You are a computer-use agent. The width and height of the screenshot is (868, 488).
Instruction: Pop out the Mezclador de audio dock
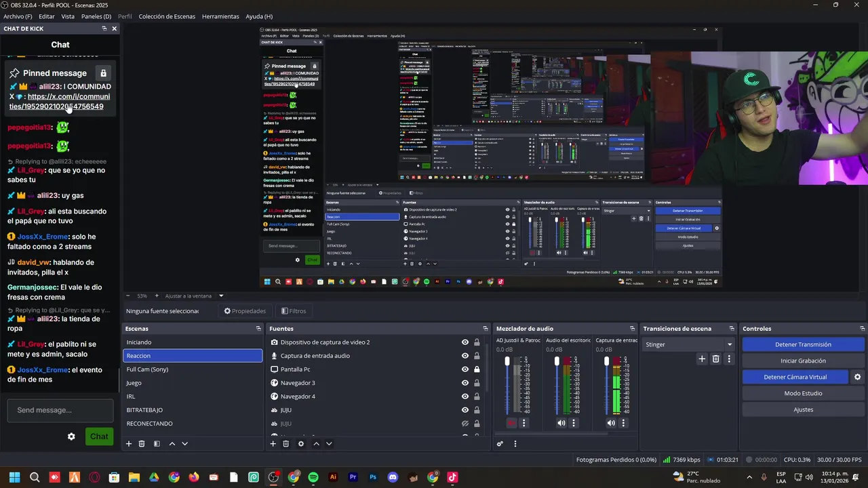click(633, 329)
